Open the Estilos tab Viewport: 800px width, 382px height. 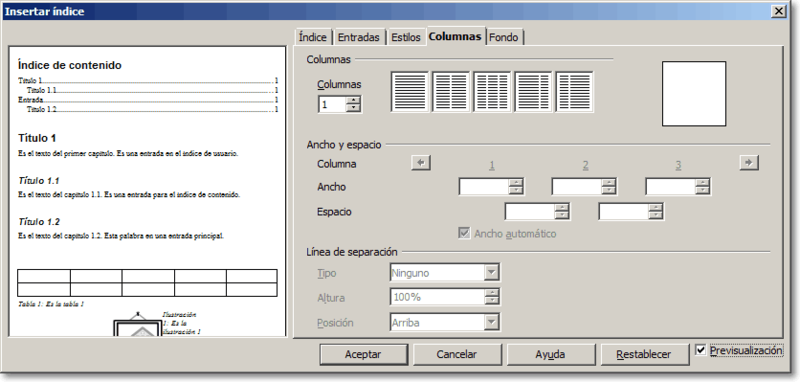406,37
